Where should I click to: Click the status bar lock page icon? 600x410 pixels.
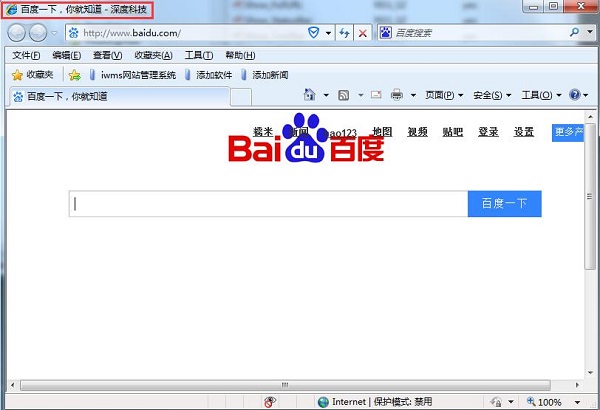[496, 402]
